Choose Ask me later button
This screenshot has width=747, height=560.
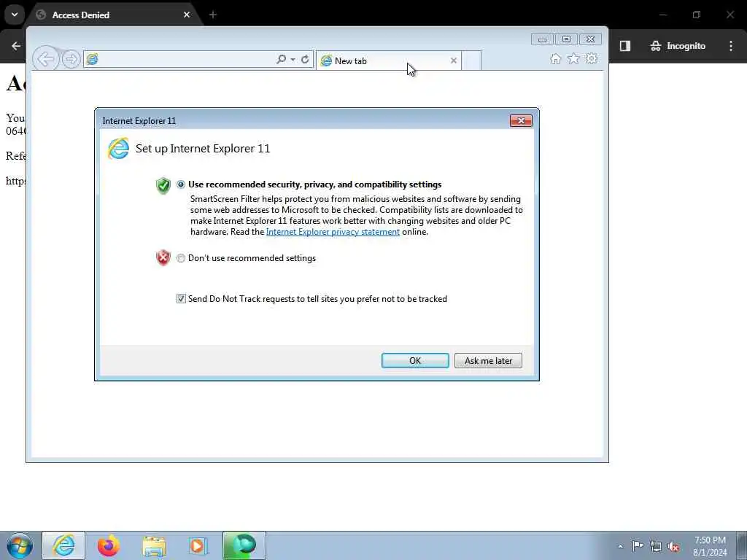[x=488, y=360]
